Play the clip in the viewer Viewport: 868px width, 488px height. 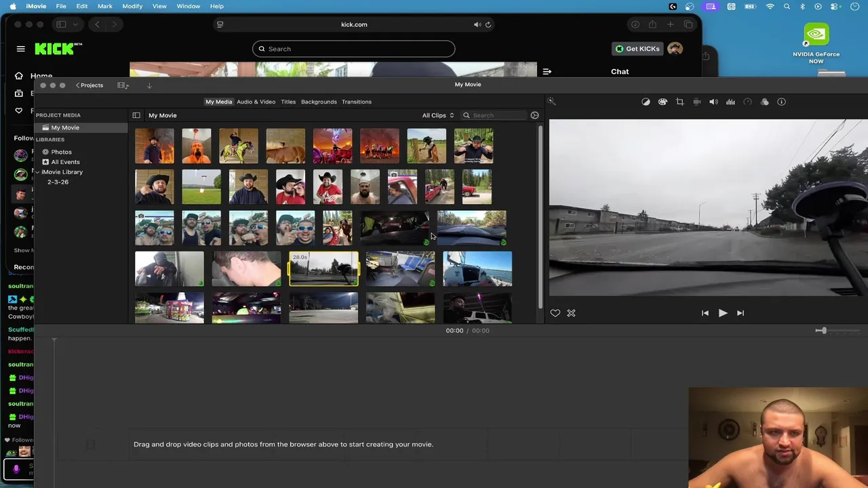(723, 313)
